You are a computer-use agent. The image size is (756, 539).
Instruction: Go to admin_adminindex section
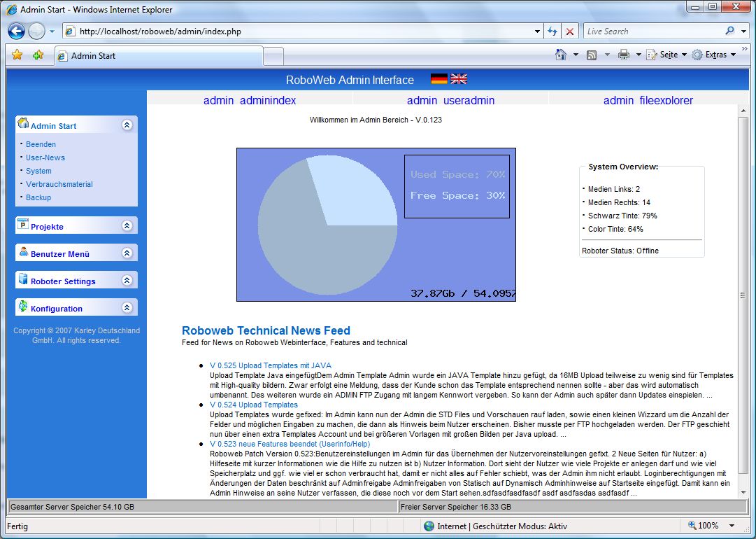pyautogui.click(x=250, y=100)
